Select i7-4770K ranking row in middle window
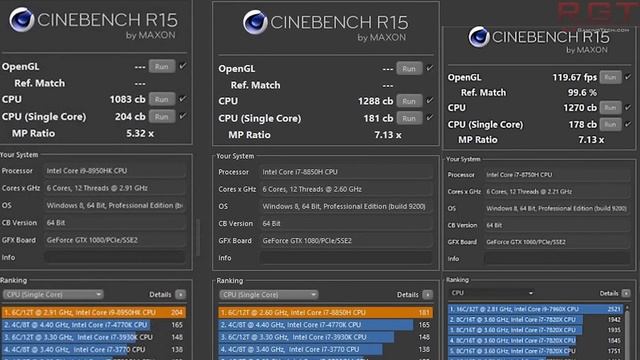640x360 pixels. (x=325, y=325)
